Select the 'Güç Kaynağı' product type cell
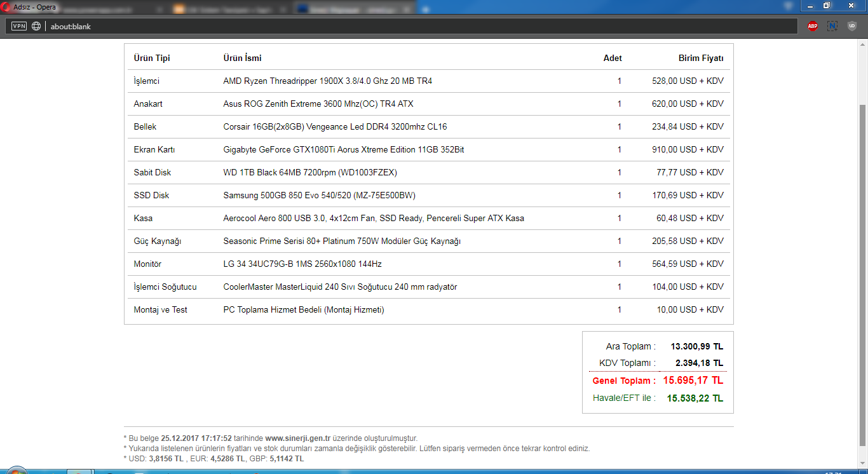This screenshot has width=868, height=474. pyautogui.click(x=158, y=241)
